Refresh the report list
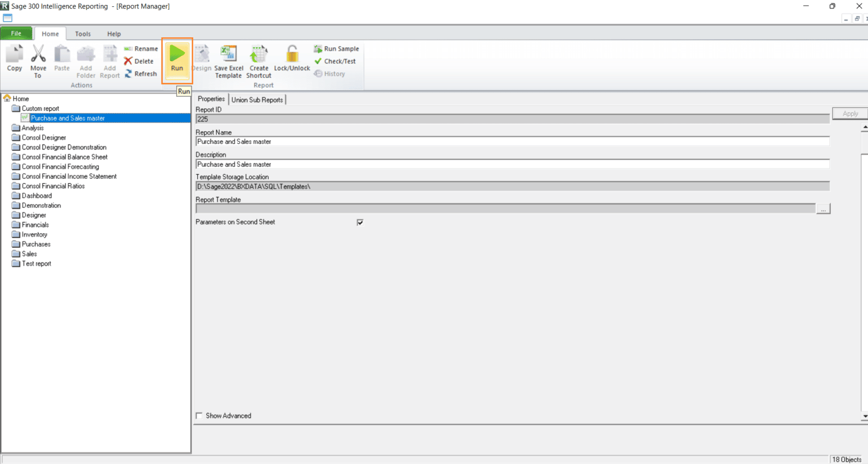 point(141,73)
